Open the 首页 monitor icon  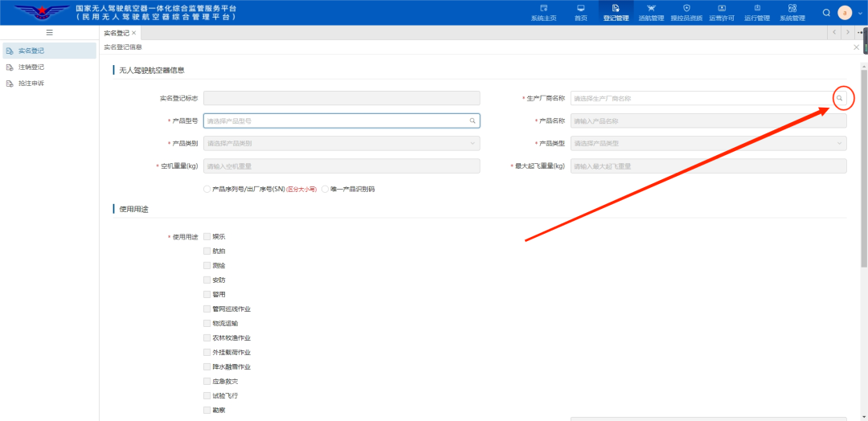580,9
